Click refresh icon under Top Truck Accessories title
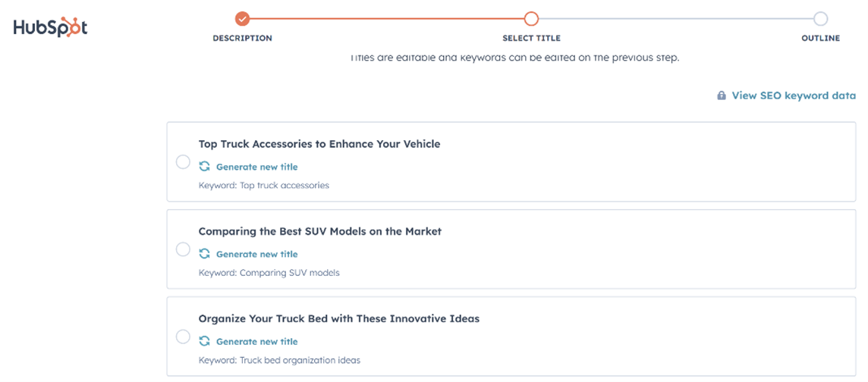This screenshot has height=382, width=868. click(x=205, y=167)
